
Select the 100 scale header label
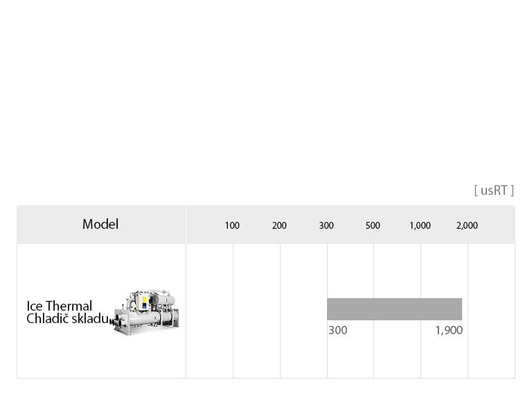[x=232, y=225]
